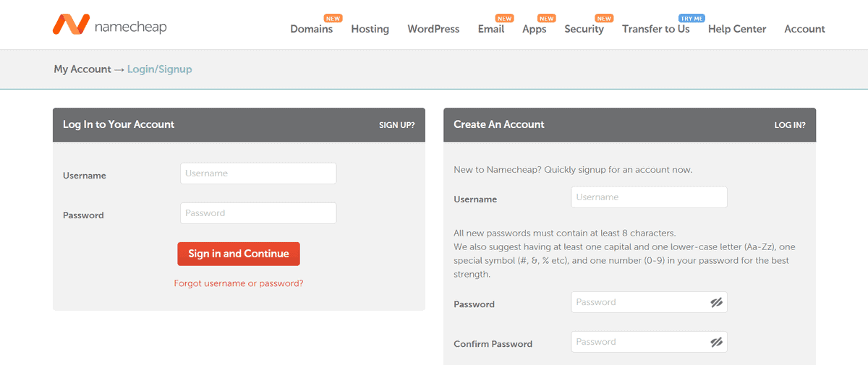Focus the login Username field
Screen dimensions: 868x365
pyautogui.click(x=258, y=173)
